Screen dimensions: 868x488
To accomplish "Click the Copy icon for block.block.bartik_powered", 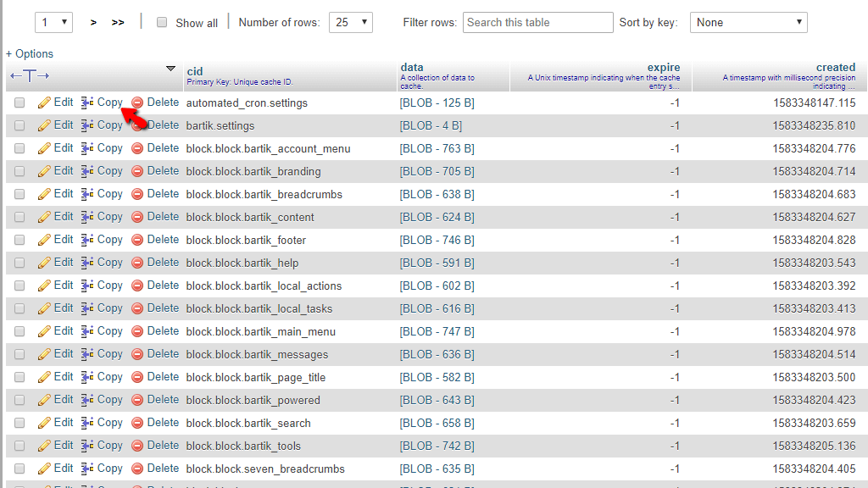I will [87, 400].
